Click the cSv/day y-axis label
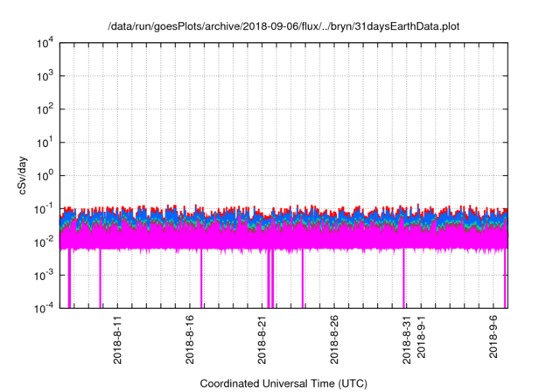This screenshot has width=560, height=392. pyautogui.click(x=22, y=175)
